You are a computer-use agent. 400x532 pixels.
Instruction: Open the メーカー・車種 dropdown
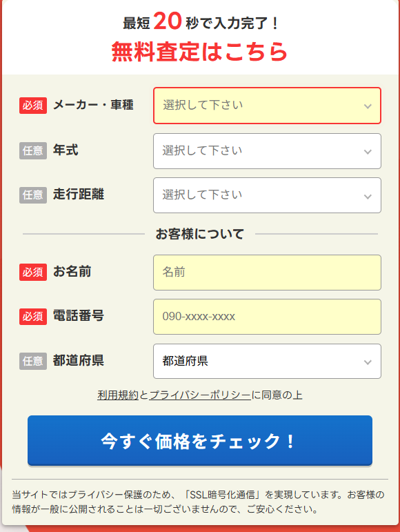(267, 106)
